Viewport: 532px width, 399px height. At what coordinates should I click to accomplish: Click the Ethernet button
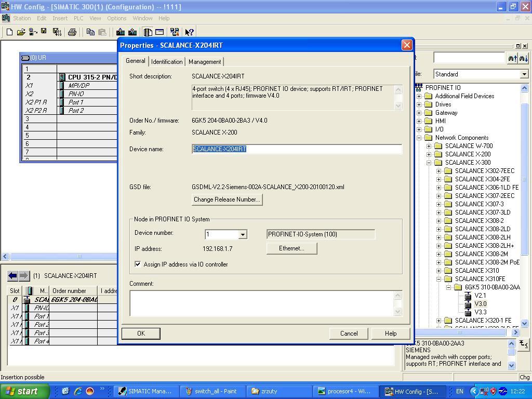pyautogui.click(x=292, y=248)
